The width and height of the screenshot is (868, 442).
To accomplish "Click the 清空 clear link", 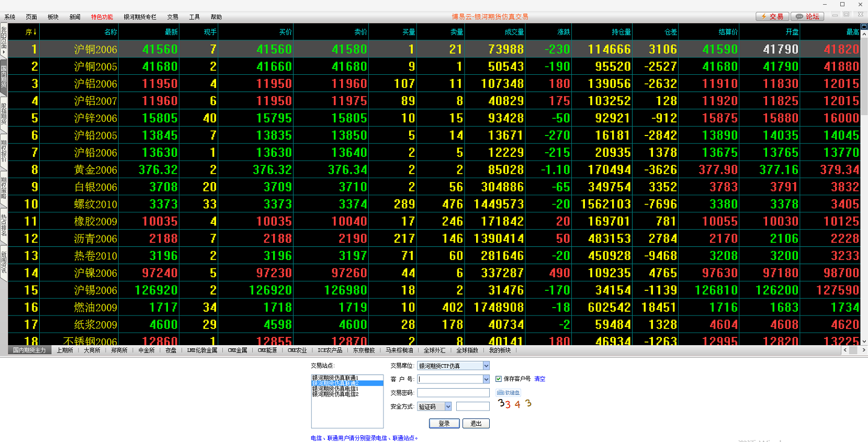I will pos(539,379).
